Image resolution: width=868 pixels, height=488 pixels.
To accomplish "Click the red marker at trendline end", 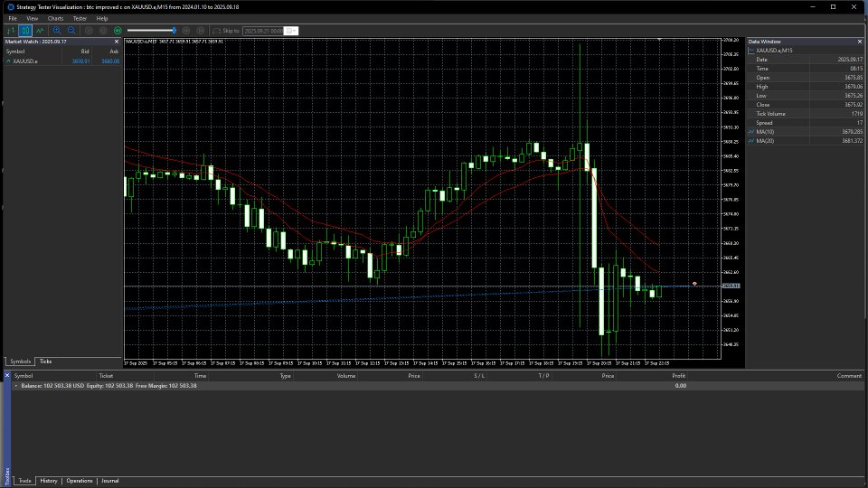I will point(694,284).
